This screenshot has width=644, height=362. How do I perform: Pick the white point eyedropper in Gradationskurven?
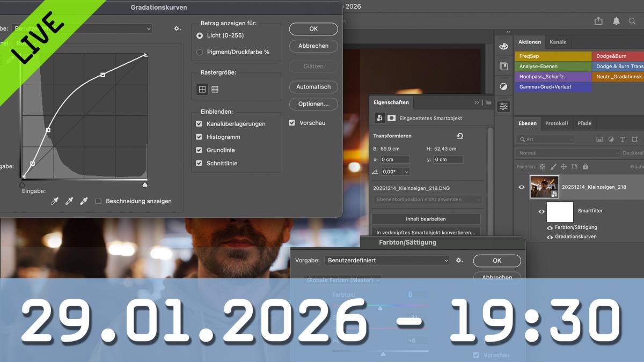pyautogui.click(x=84, y=201)
